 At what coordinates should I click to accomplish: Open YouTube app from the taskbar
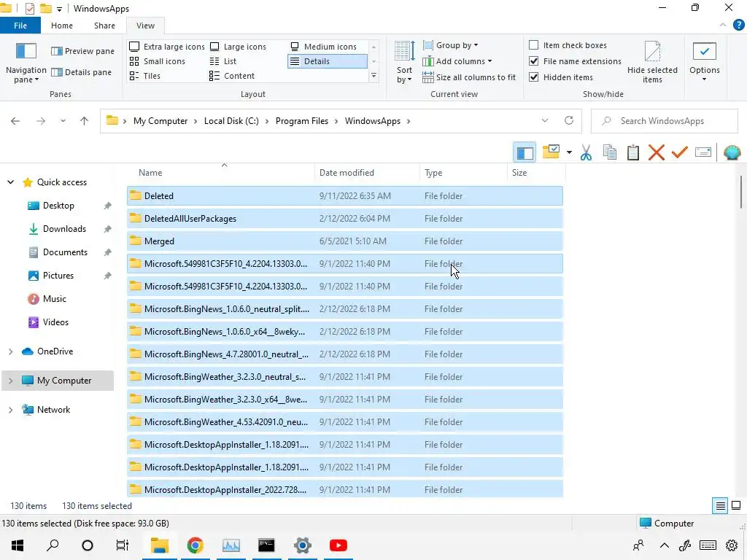[338, 545]
